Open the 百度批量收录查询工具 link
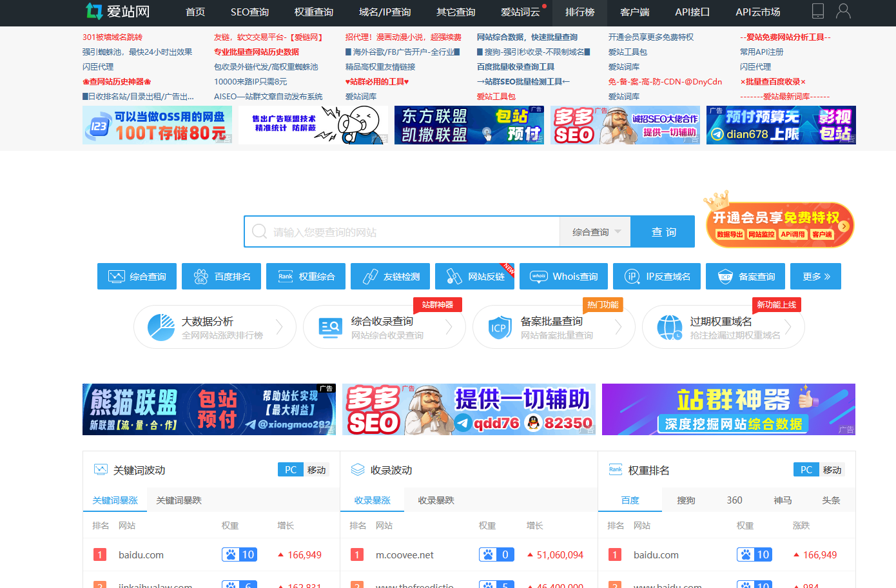The image size is (896, 588). point(516,67)
